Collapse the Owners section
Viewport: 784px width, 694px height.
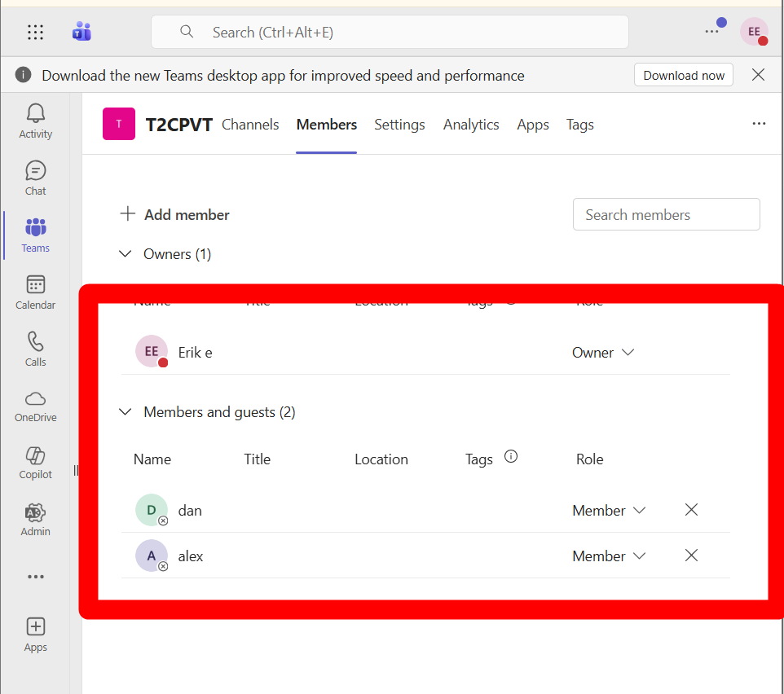tap(126, 254)
